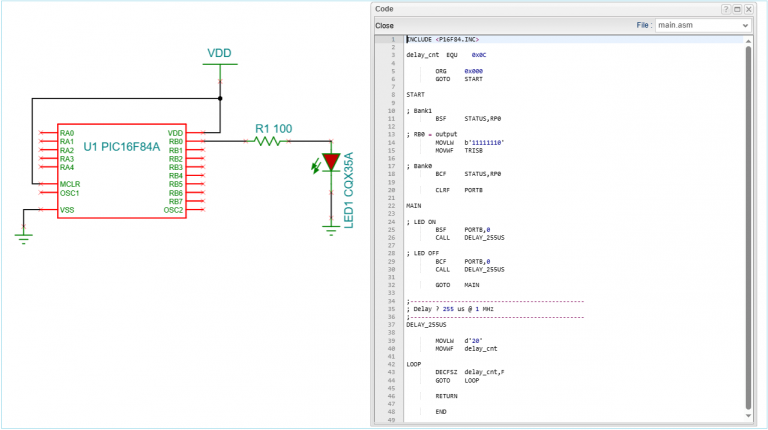The image size is (768, 430).
Task: Select the VDD power rail symbol
Action: pyautogui.click(x=220, y=64)
